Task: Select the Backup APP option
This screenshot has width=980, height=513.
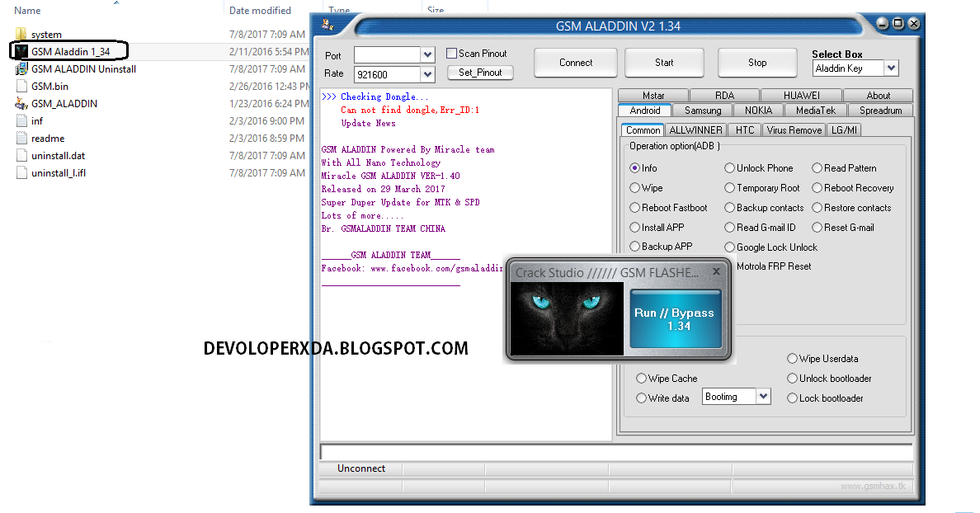Action: coord(634,246)
